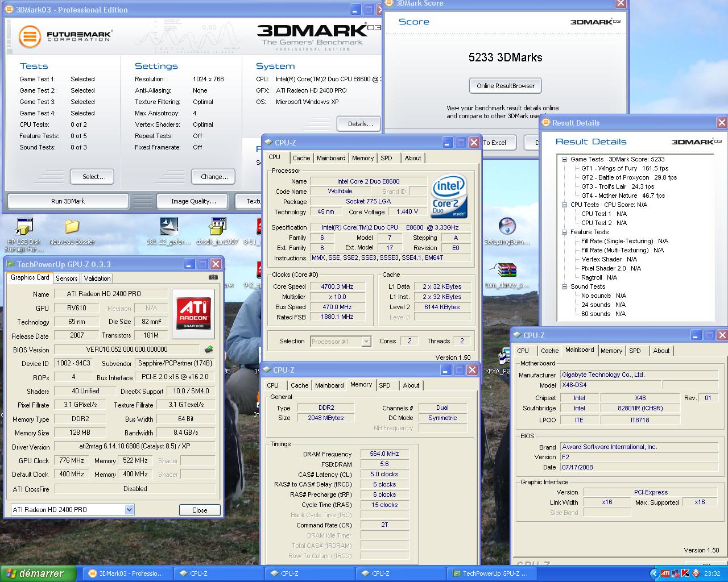Click the mainboard Model X48-DS4 field
728x582 pixels.
(x=611, y=385)
